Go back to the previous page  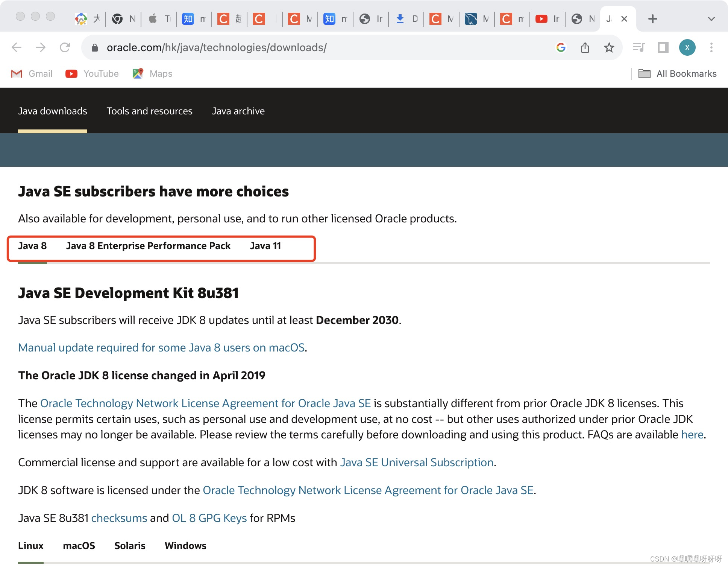tap(17, 47)
